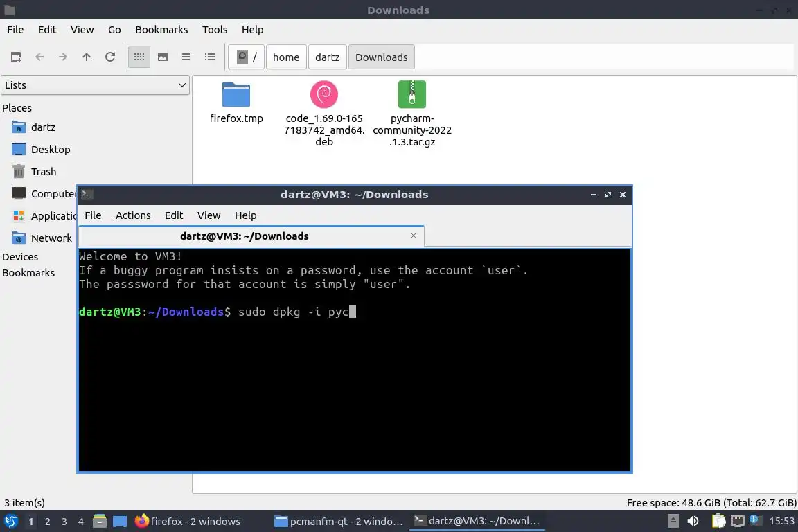798x532 pixels.
Task: Switch to workspace 1
Action: 30,522
